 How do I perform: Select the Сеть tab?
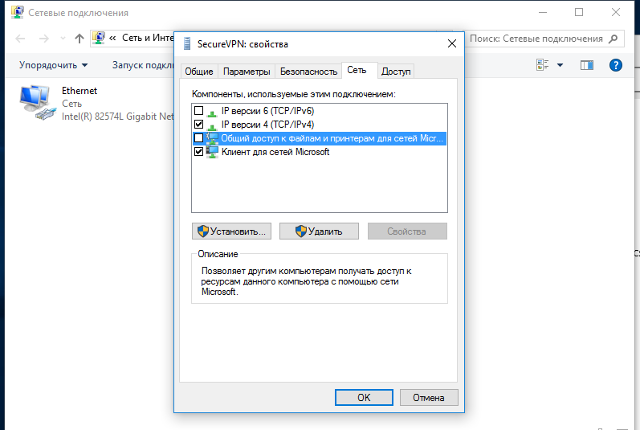pos(357,70)
